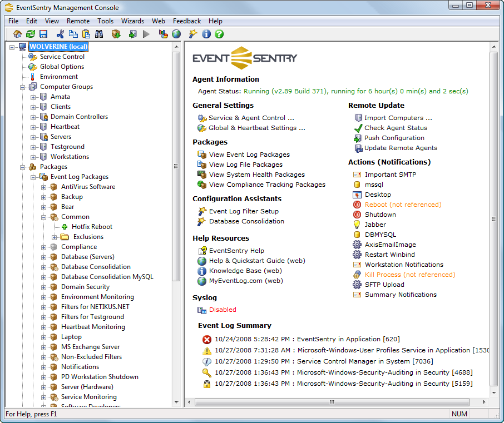Click the DBMYSQL database icon
504x423 pixels.
[357, 235]
